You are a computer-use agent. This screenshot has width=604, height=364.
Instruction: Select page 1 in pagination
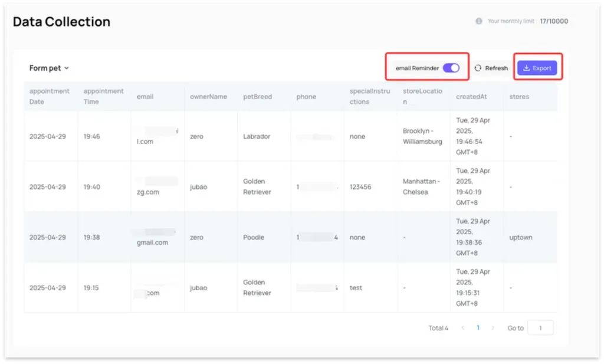[x=478, y=328]
